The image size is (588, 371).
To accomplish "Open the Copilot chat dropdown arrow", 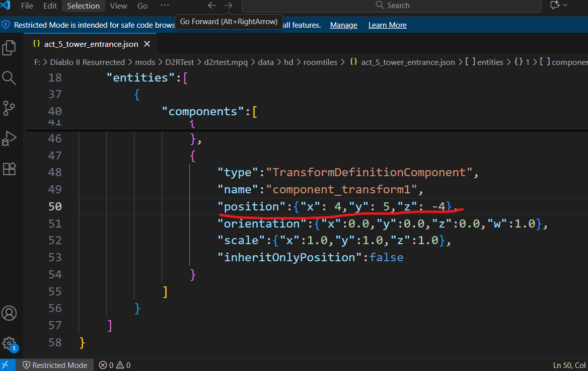I will 565,5.
